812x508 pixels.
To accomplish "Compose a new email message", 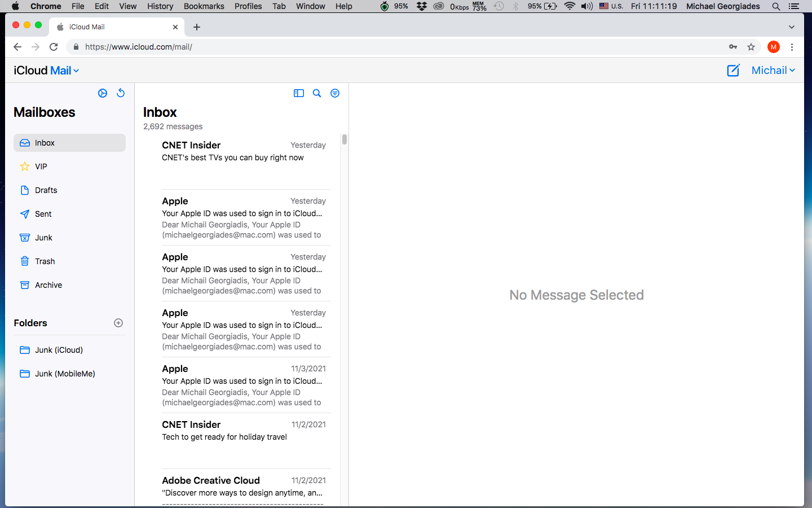I will point(733,71).
